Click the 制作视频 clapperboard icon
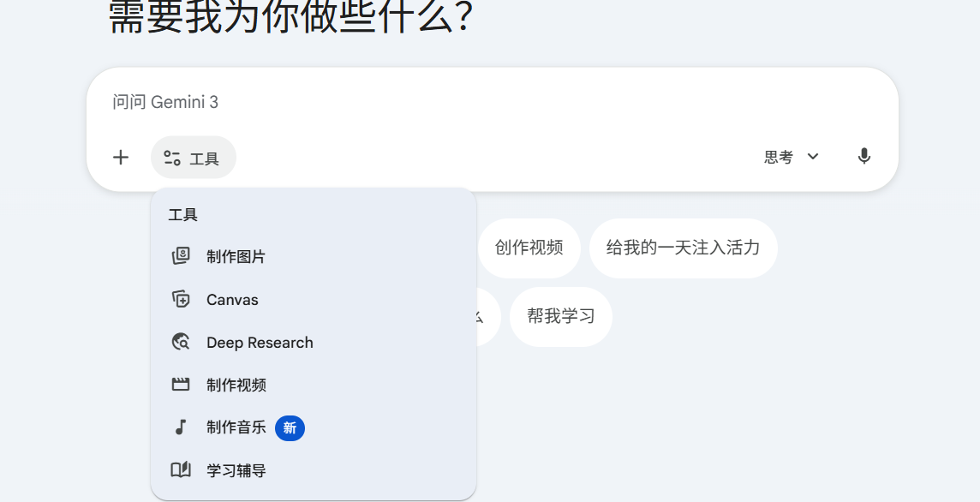980x502 pixels. pos(181,385)
